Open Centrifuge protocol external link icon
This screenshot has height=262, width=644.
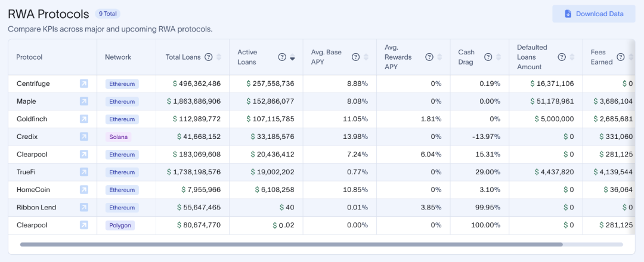click(84, 84)
